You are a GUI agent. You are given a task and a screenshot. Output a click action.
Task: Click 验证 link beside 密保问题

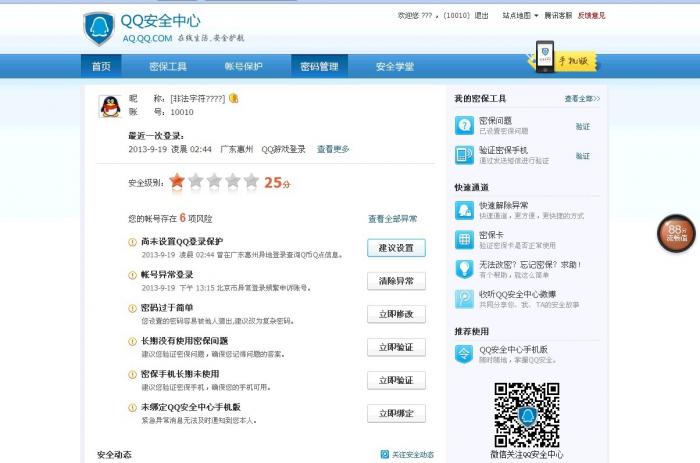point(583,127)
